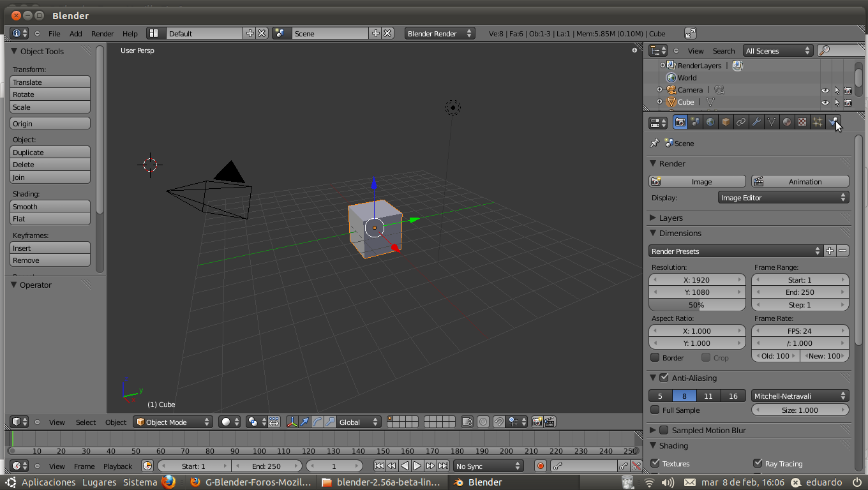Disable the Anti-Aliasing checkbox
This screenshot has height=490, width=868.
pyautogui.click(x=664, y=378)
